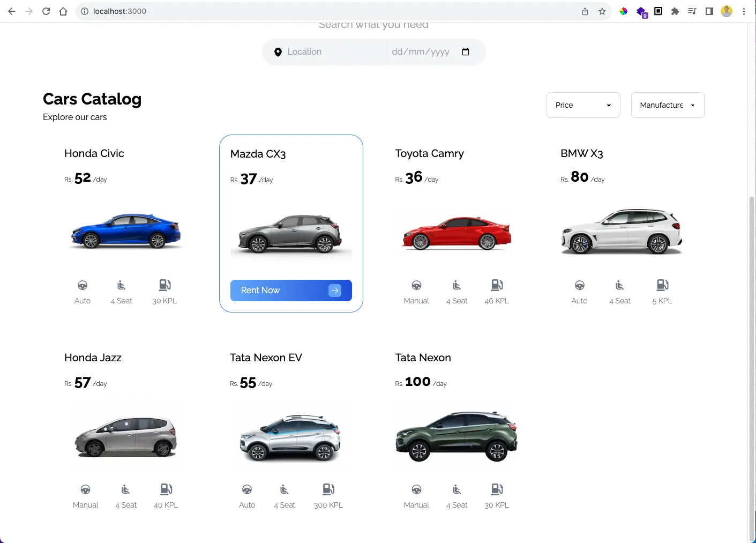Click Tata Nexon seat icon
756x543 pixels.
(456, 489)
